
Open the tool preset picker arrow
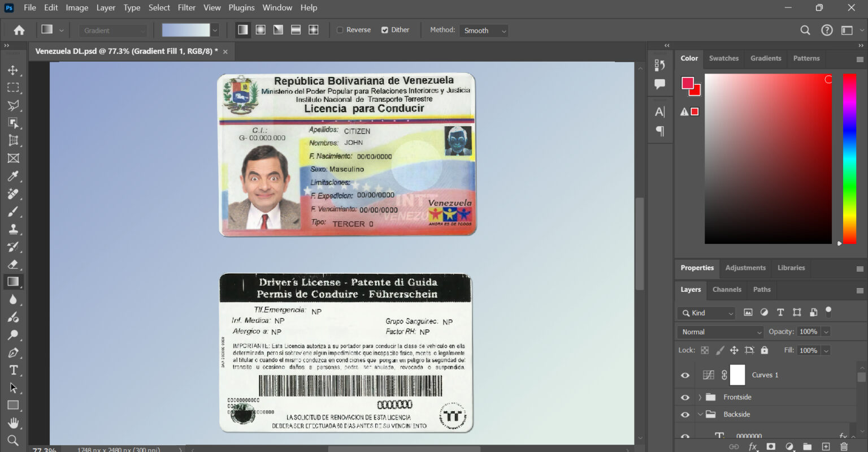tap(62, 30)
